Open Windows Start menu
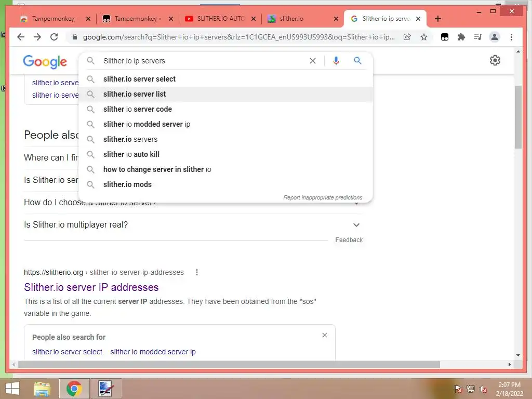Image resolution: width=532 pixels, height=399 pixels. (12, 389)
